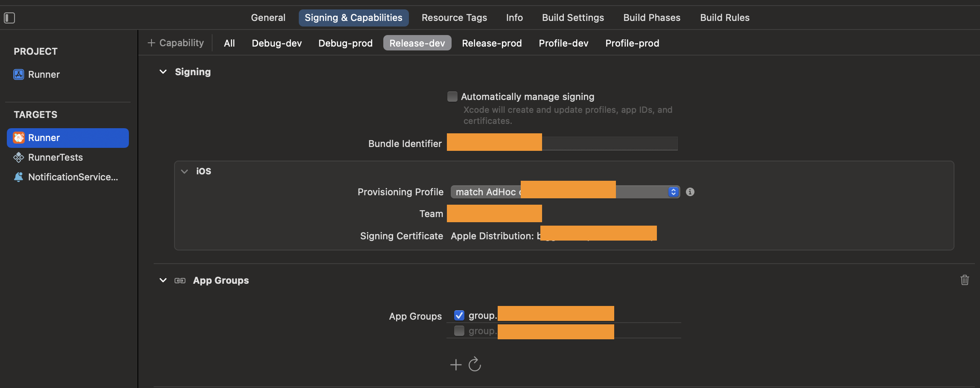The width and height of the screenshot is (980, 388).
Task: Click the RunnerTests target icon
Action: point(19,158)
